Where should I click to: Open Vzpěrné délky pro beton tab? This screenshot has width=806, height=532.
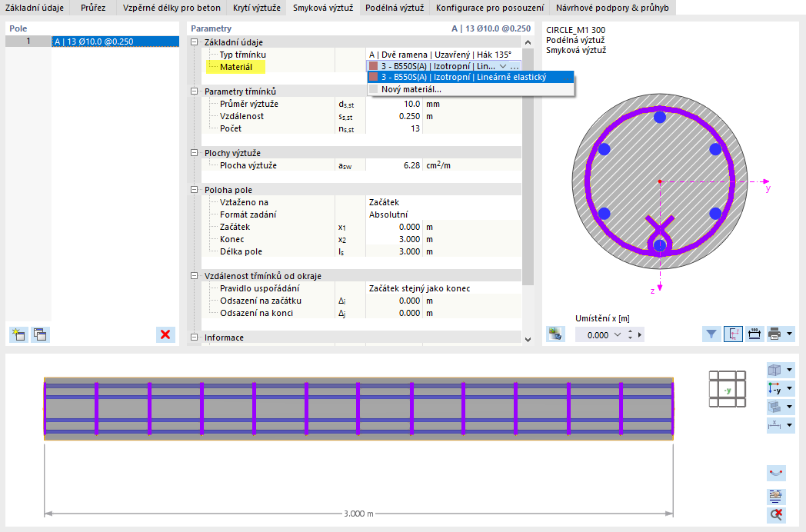coord(172,8)
